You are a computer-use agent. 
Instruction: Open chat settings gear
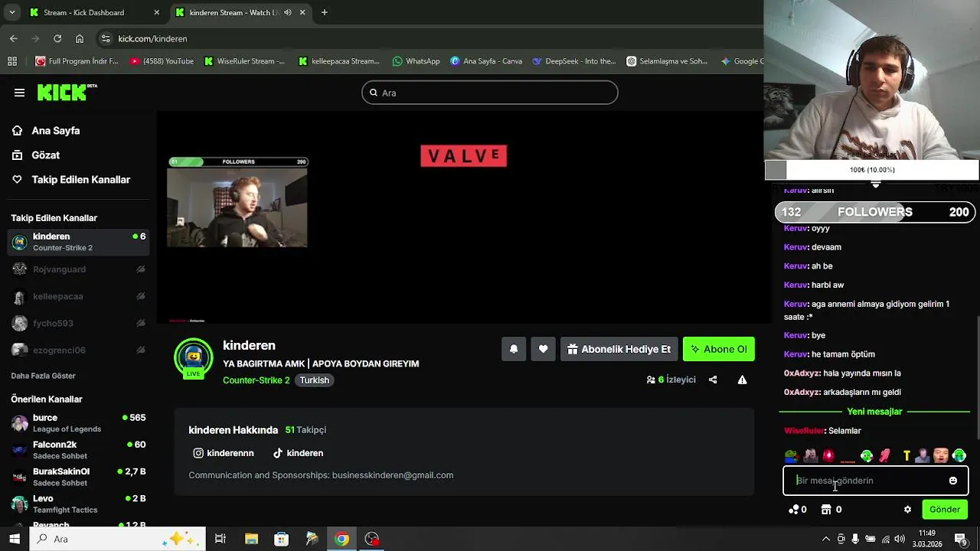(x=908, y=510)
